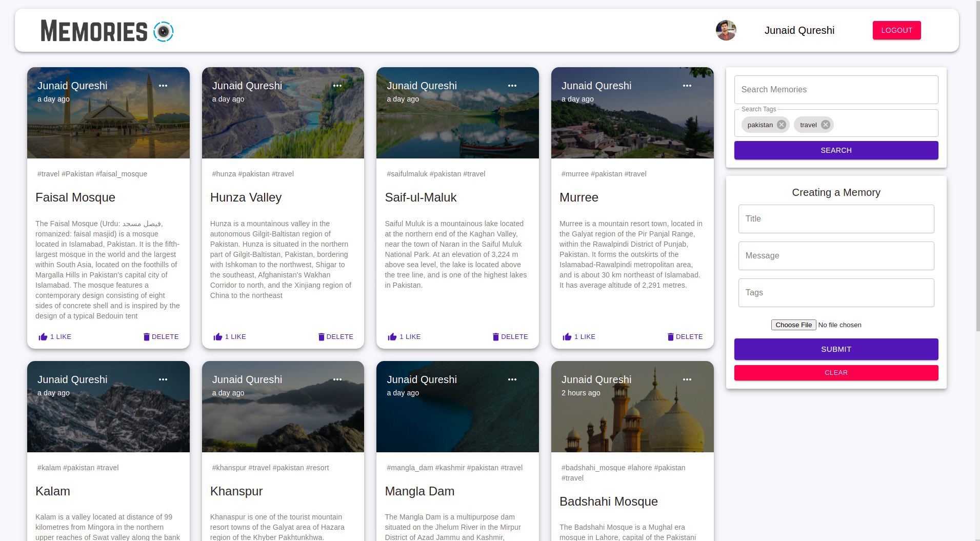Viewport: 980px width, 541px height.
Task: Click '2 hours ago' on Badshahi Mosque card
Action: (x=581, y=393)
